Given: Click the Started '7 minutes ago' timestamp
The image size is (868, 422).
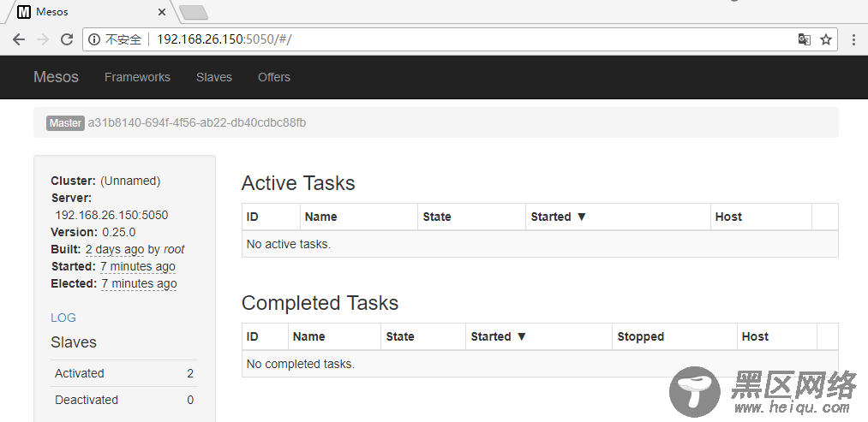Looking at the screenshot, I should click(138, 266).
